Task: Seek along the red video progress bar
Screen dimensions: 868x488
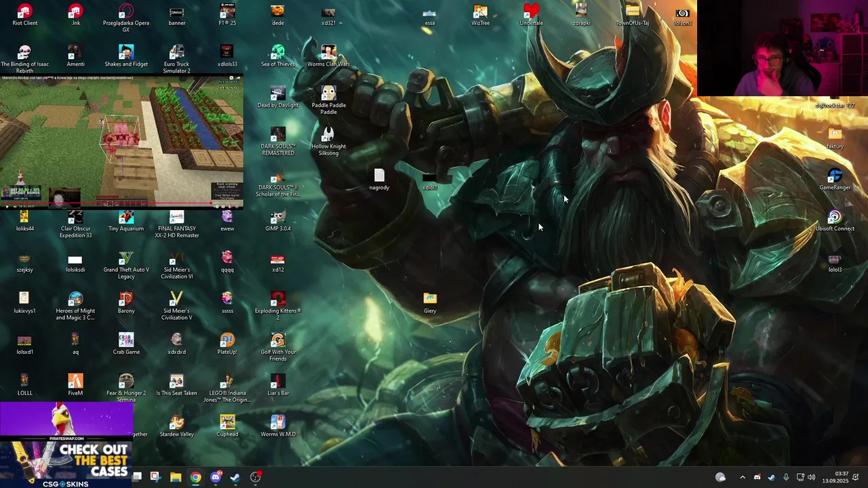Action: tap(121, 202)
